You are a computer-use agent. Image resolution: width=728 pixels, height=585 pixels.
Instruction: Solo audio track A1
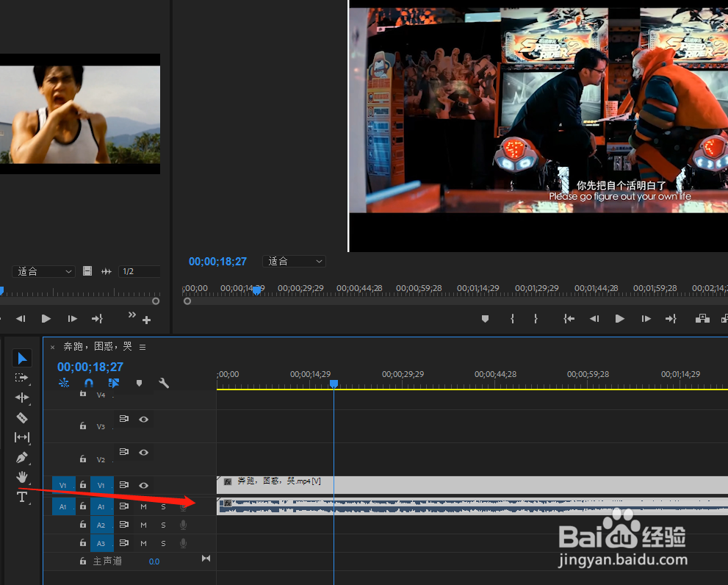[x=163, y=506]
